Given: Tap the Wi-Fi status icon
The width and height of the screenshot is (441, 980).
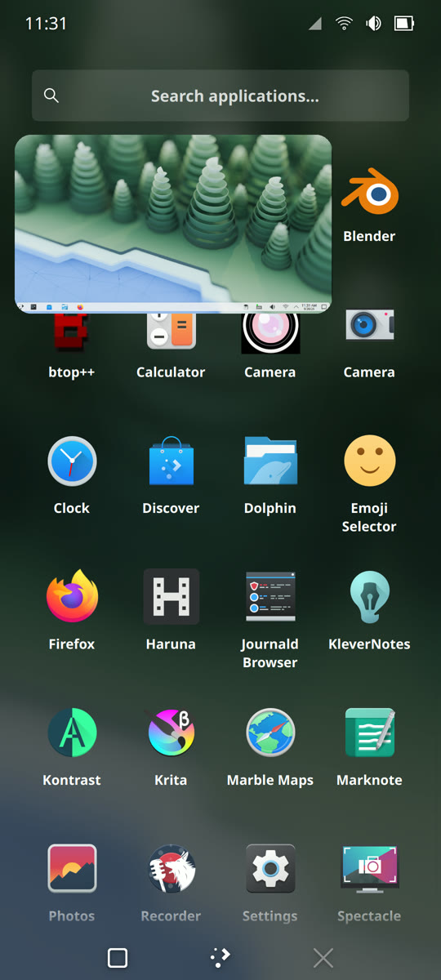Looking at the screenshot, I should click(345, 24).
